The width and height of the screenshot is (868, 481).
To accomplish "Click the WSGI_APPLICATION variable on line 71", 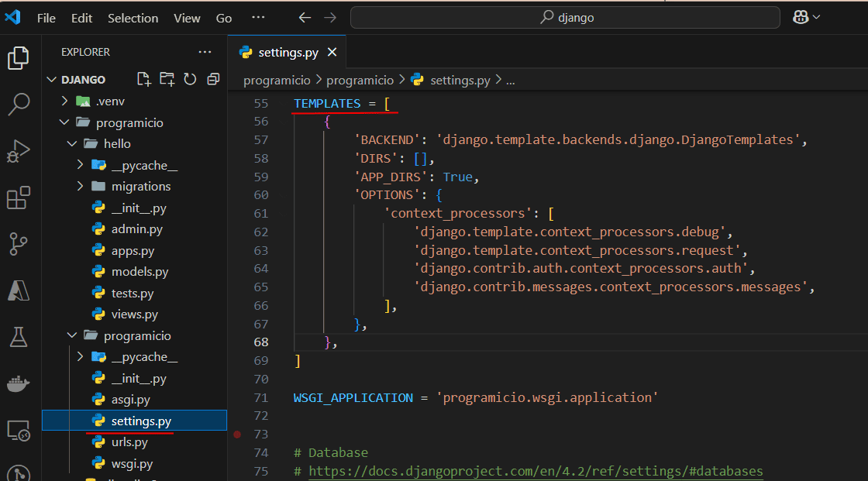I will pos(353,397).
